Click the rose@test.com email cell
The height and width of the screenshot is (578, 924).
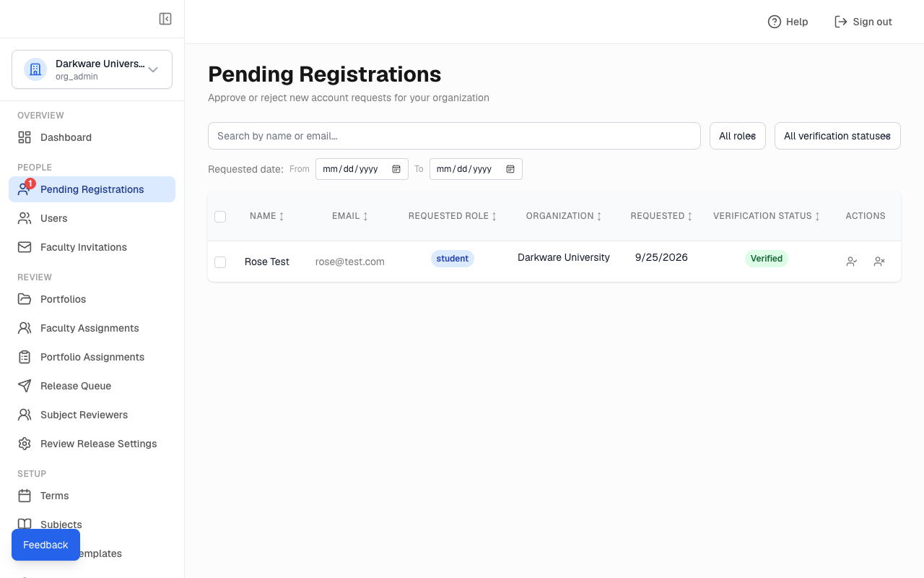click(350, 262)
